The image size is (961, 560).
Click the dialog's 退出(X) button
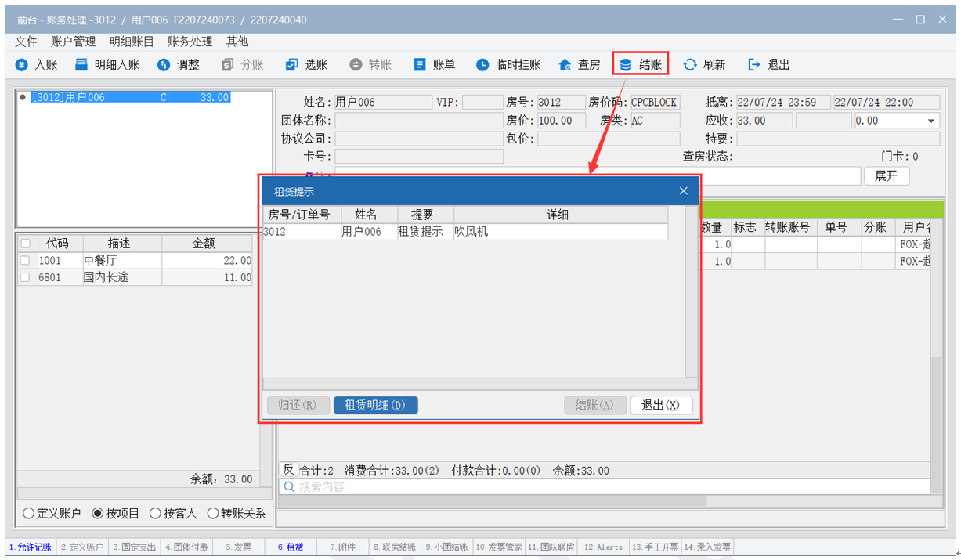pyautogui.click(x=661, y=405)
